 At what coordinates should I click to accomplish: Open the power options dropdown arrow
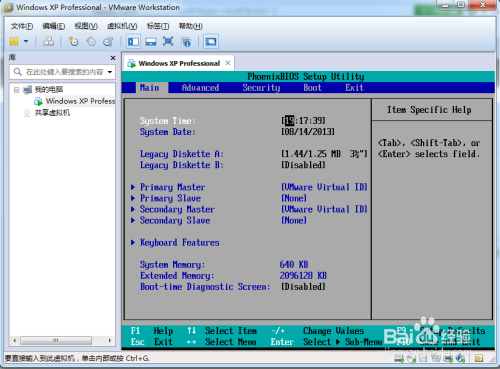(x=26, y=41)
